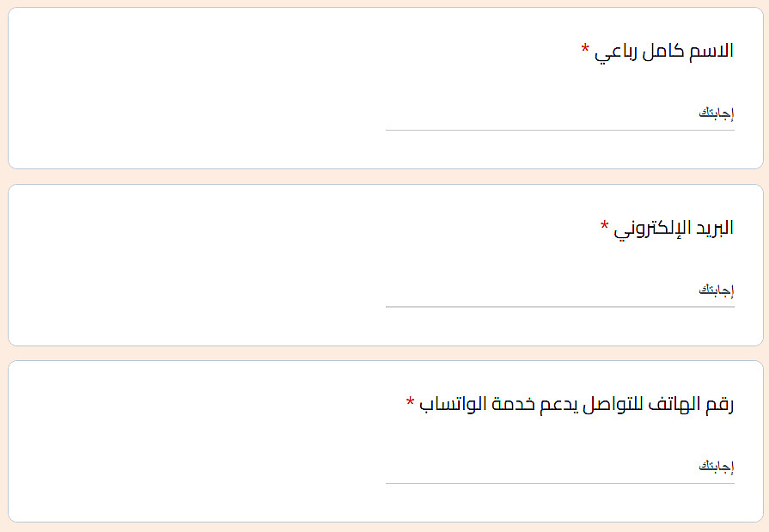Click the 'إجابتك' placeholder under the email question

pyautogui.click(x=716, y=290)
